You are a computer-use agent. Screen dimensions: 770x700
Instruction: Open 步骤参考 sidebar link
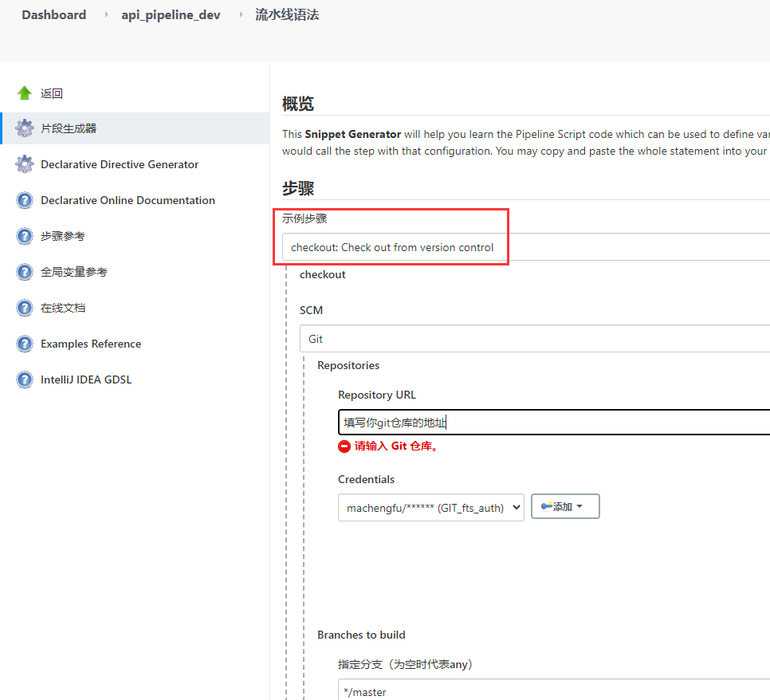pyautogui.click(x=63, y=236)
